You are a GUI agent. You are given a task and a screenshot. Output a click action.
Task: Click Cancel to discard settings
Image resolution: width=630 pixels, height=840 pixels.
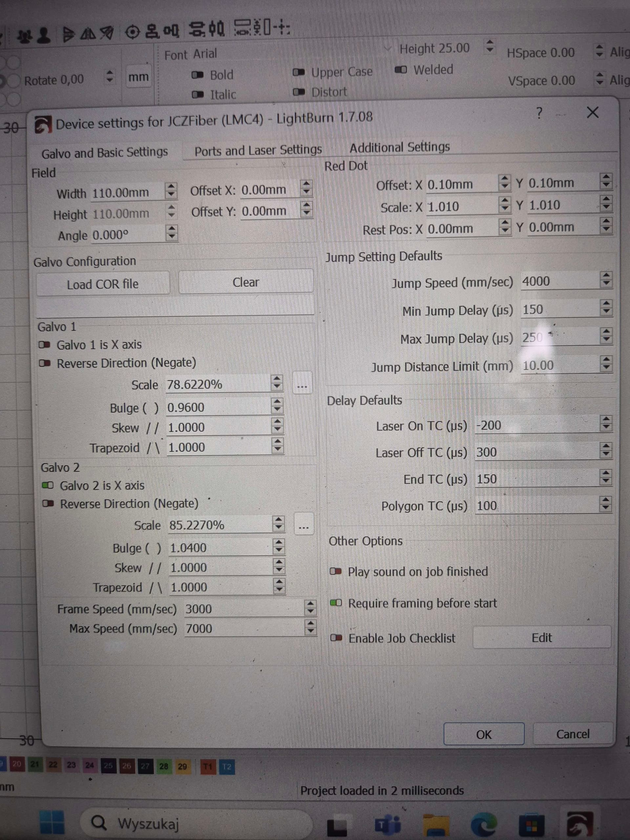pos(573,734)
